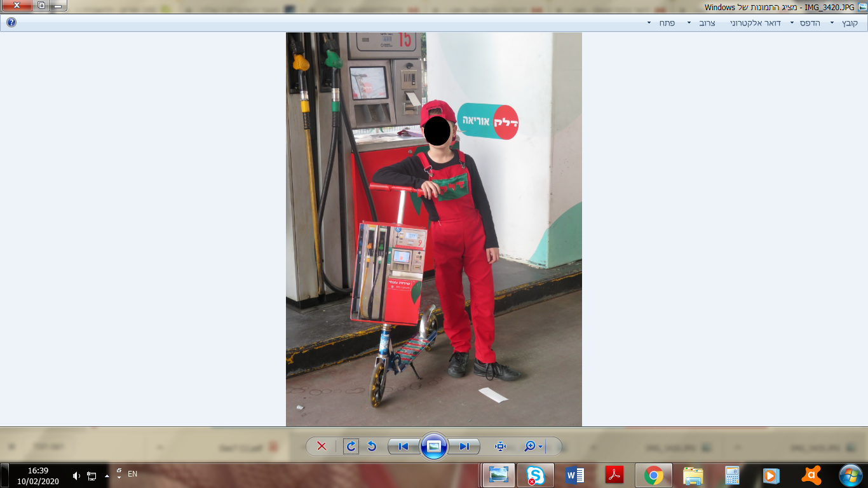
Task: Click the Photo Viewer taskbar button
Action: pyautogui.click(x=498, y=475)
